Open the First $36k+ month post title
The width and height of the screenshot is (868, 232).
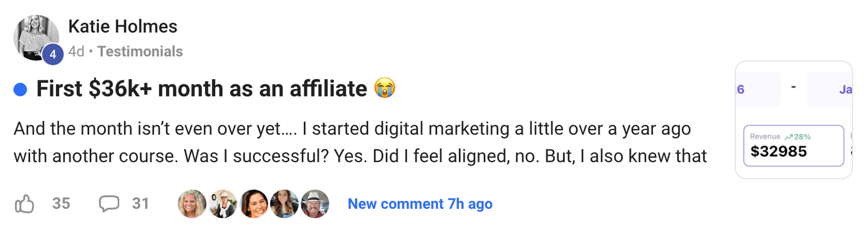tap(201, 89)
